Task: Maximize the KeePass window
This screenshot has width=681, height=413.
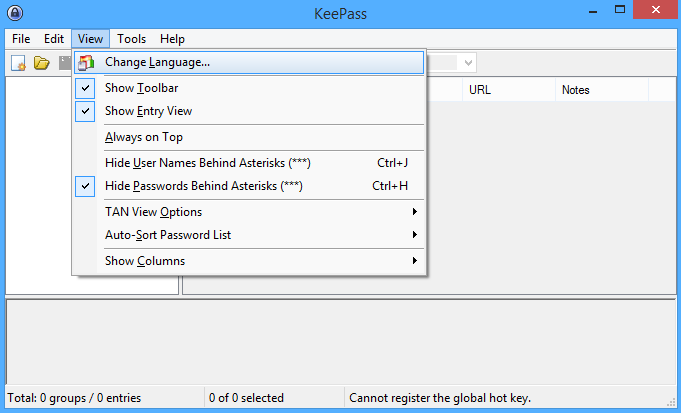Action: (620, 10)
